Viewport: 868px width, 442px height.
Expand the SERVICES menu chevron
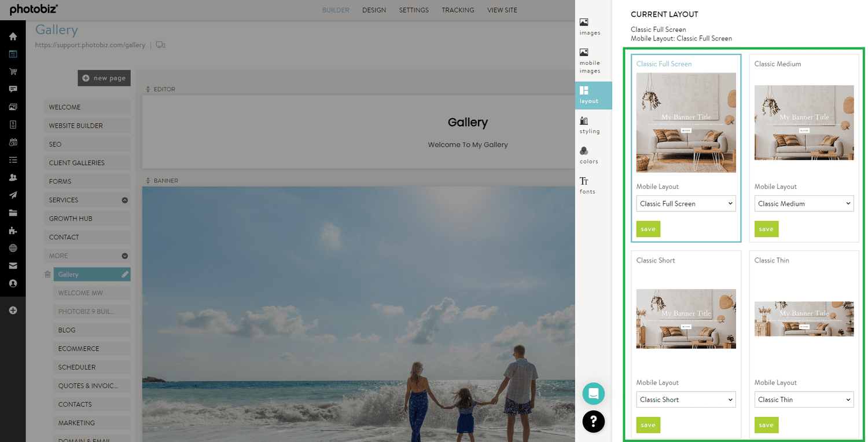click(124, 200)
